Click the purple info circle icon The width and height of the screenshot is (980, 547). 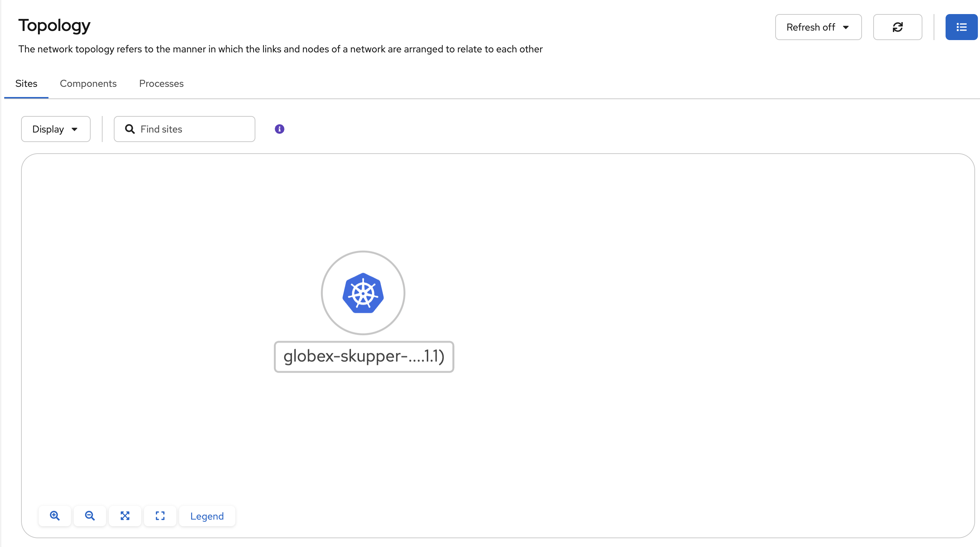[x=279, y=129]
